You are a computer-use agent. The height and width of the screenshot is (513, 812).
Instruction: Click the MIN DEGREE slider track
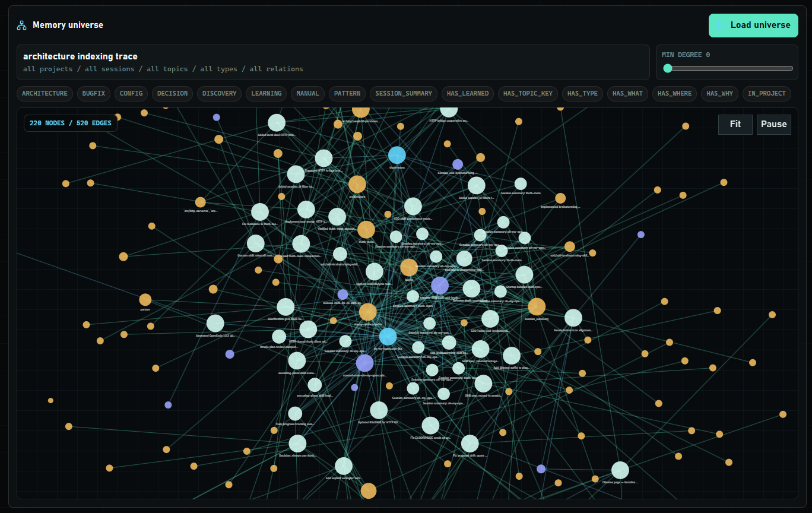click(x=728, y=68)
